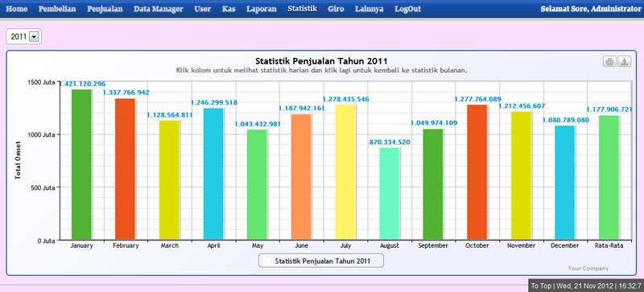Open the Data Manager menu

[x=158, y=9]
